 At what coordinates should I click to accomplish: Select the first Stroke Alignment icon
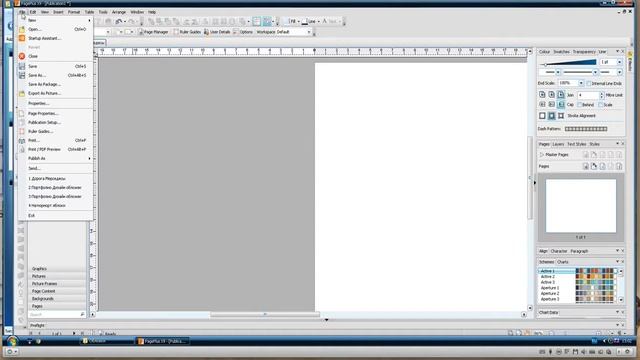click(542, 116)
